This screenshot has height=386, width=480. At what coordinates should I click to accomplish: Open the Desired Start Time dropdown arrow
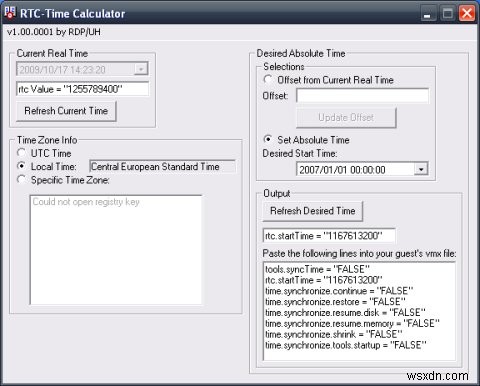tap(421, 169)
